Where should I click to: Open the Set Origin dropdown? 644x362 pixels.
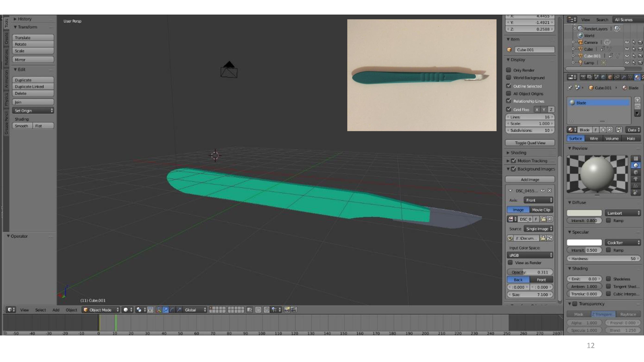(x=33, y=110)
